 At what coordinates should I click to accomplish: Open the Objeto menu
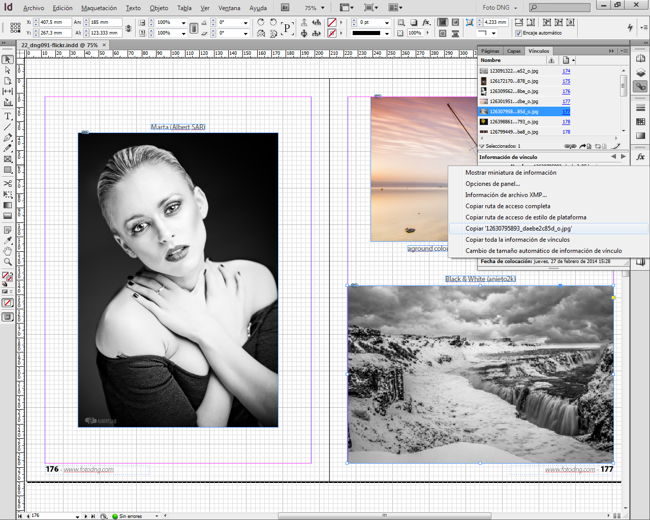pyautogui.click(x=159, y=8)
